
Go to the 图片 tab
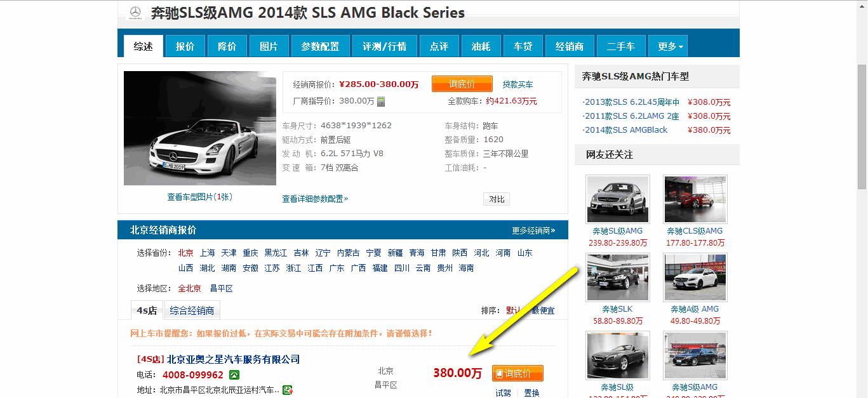click(x=269, y=46)
